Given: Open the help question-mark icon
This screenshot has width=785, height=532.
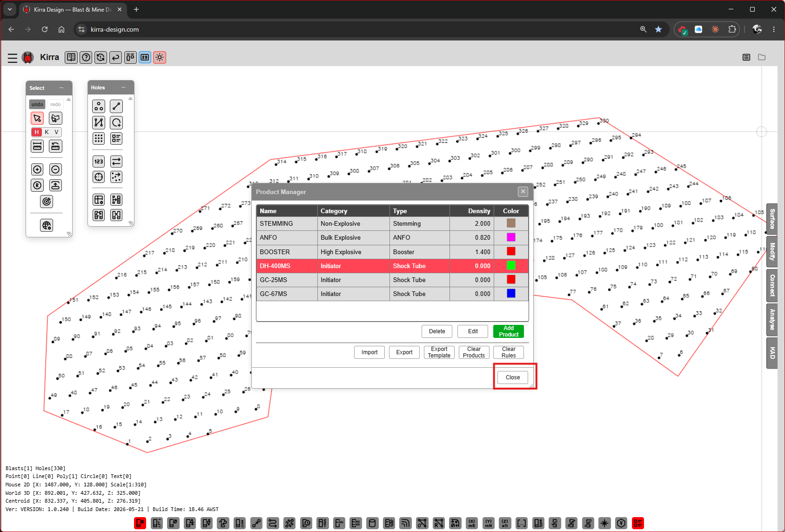Looking at the screenshot, I should coord(86,57).
